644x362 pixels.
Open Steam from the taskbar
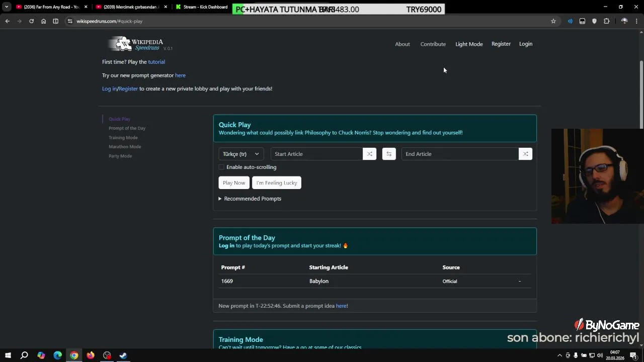(123, 355)
